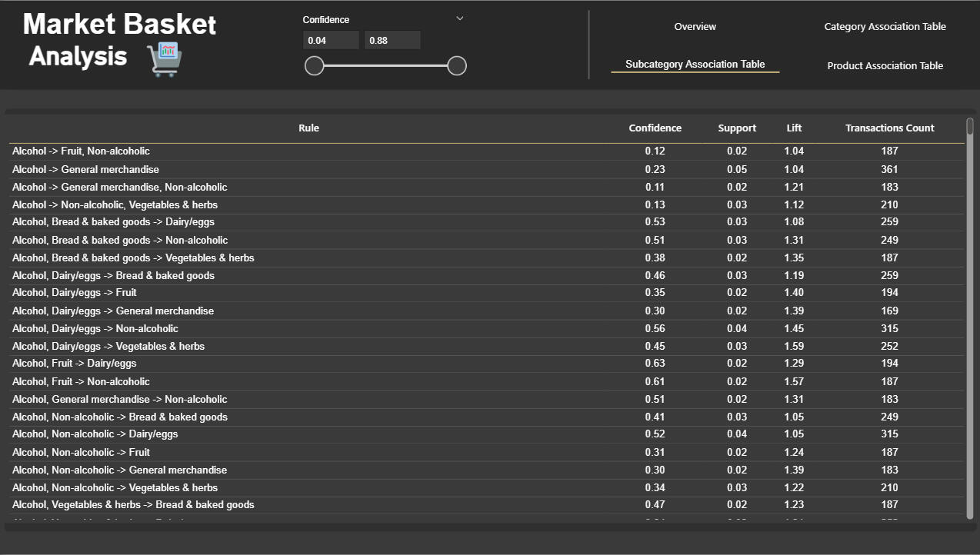Sort by Transactions Count header
Viewport: 980px width, 555px height.
click(889, 128)
